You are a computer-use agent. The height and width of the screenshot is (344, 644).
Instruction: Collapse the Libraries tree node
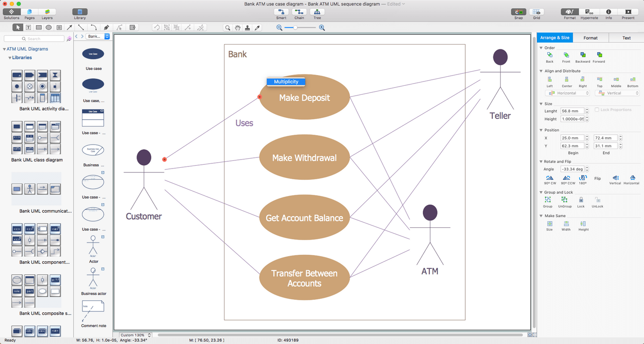tap(9, 58)
